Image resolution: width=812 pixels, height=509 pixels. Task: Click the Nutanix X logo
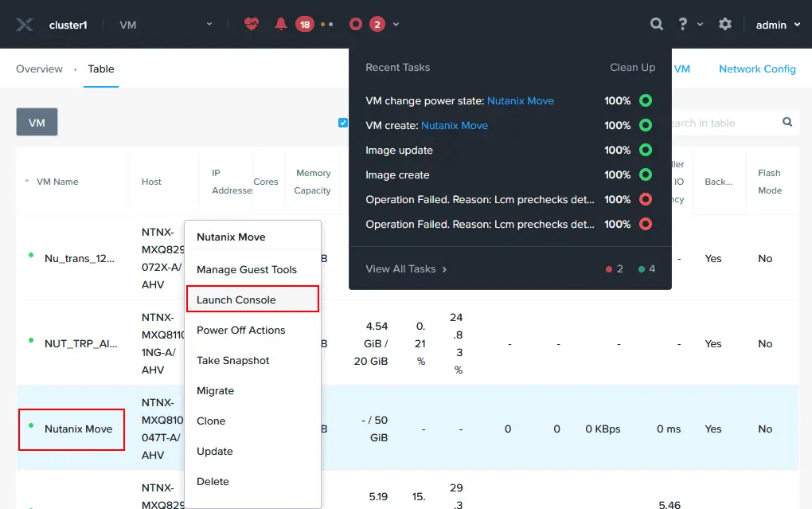[x=24, y=25]
